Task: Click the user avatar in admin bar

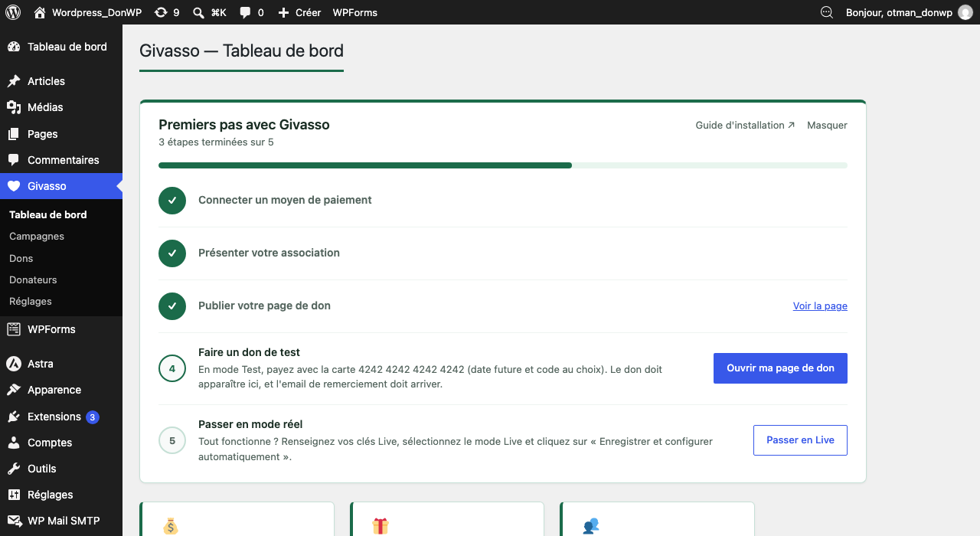Action: click(965, 12)
